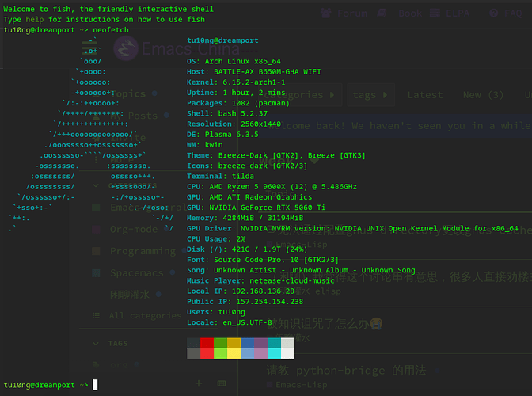This screenshot has height=396, width=532.
Task: Click 'GPU: NVIDIA GeForce RTX 5060 Ti' line
Action: [x=256, y=208]
